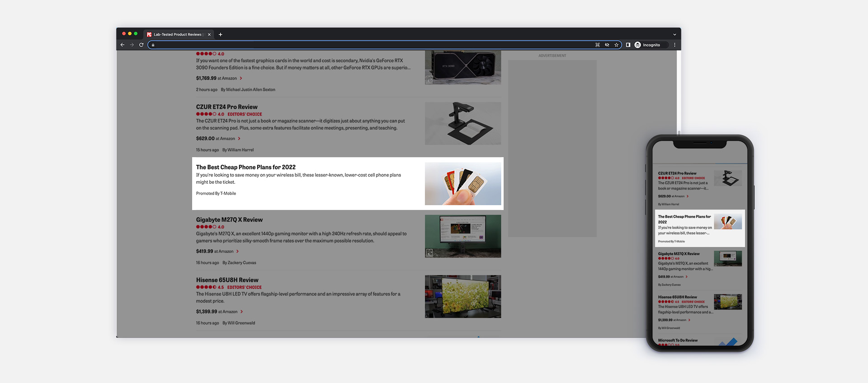Screen dimensions: 868x383
Task: Click the QR code icon in address bar
Action: (598, 45)
